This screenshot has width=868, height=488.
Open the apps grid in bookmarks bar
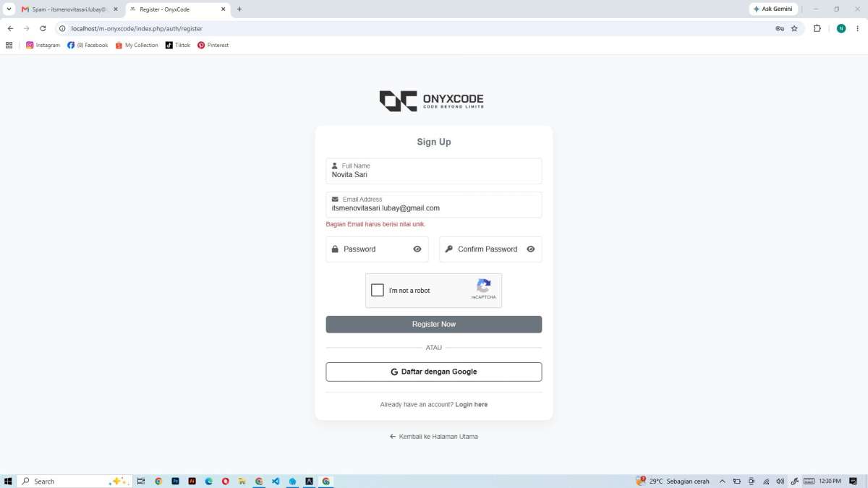pyautogui.click(x=9, y=45)
